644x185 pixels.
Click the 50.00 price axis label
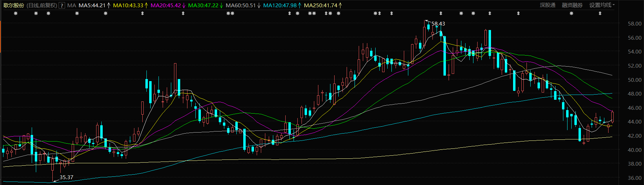635,80
